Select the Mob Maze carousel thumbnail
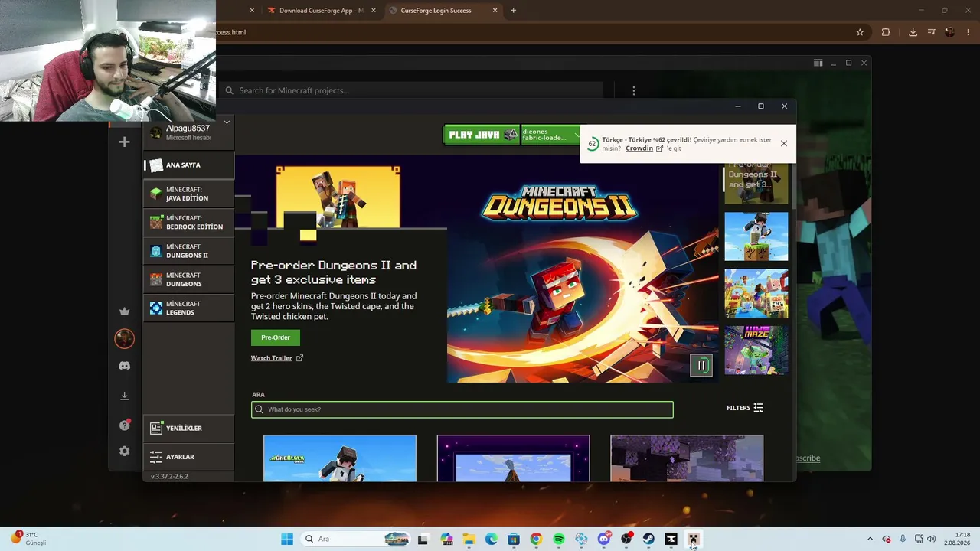The width and height of the screenshot is (980, 551). [x=756, y=350]
